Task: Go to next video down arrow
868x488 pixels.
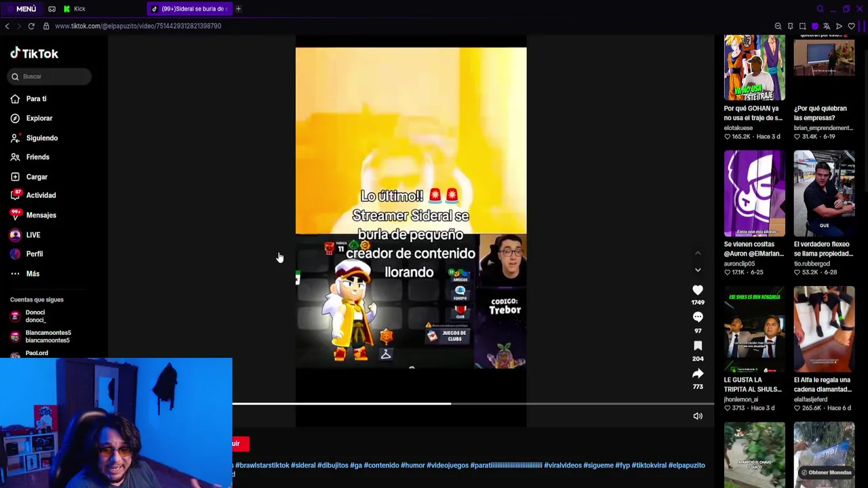Action: 698,270
